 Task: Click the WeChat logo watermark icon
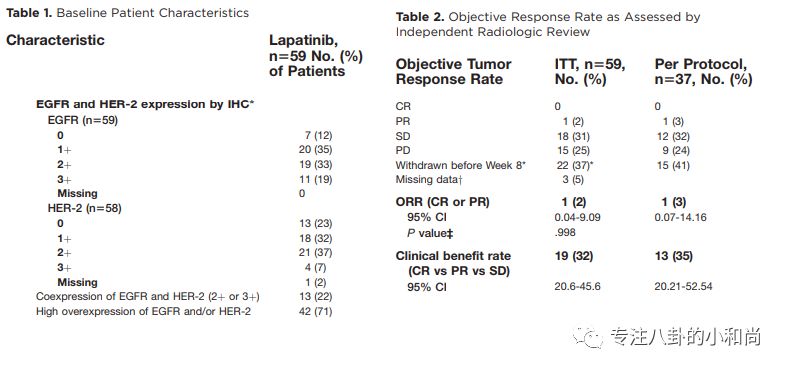coord(588,336)
